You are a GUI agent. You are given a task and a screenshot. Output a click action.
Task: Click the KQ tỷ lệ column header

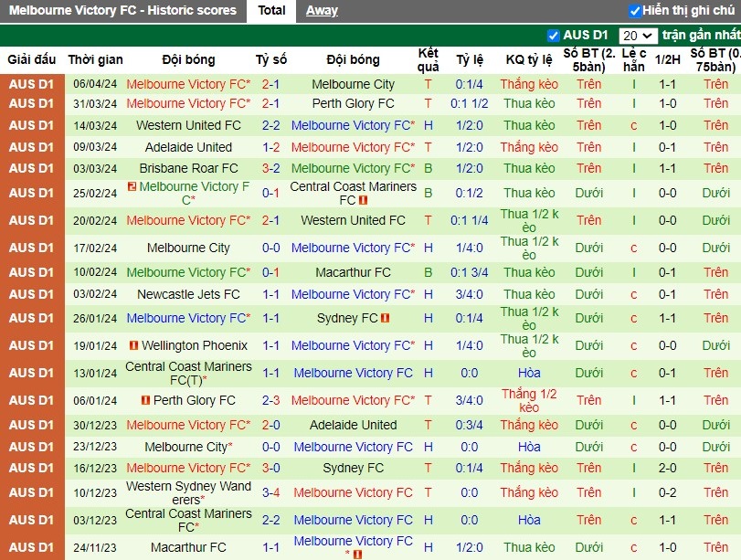(529, 59)
